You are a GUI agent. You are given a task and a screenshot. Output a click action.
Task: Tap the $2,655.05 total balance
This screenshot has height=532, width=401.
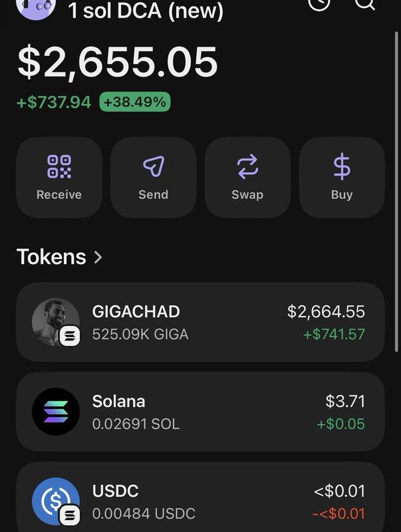point(118,62)
